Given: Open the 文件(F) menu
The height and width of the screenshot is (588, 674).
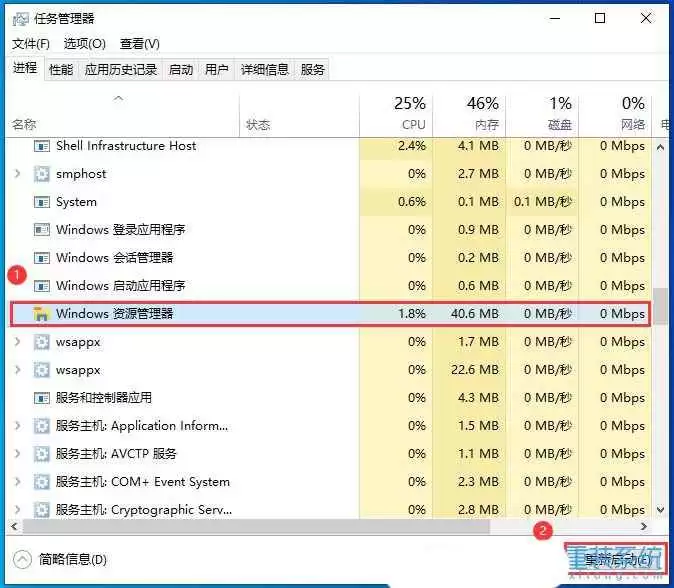Looking at the screenshot, I should point(31,43).
